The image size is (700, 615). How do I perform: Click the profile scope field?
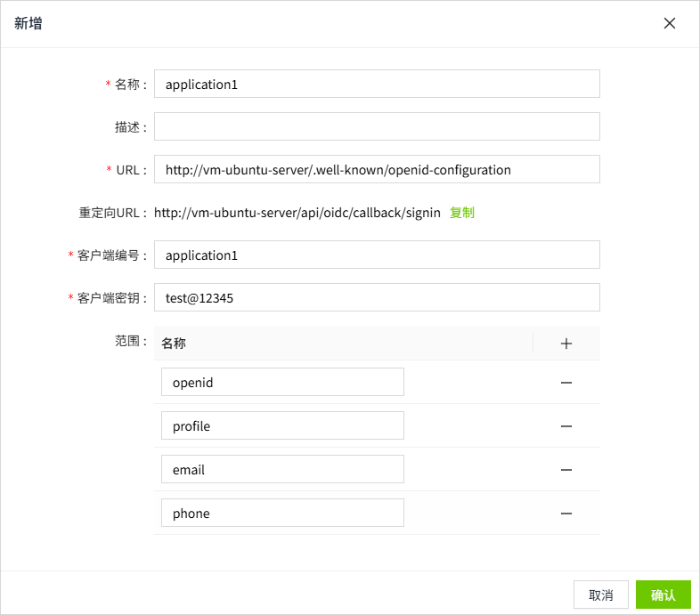coord(282,426)
